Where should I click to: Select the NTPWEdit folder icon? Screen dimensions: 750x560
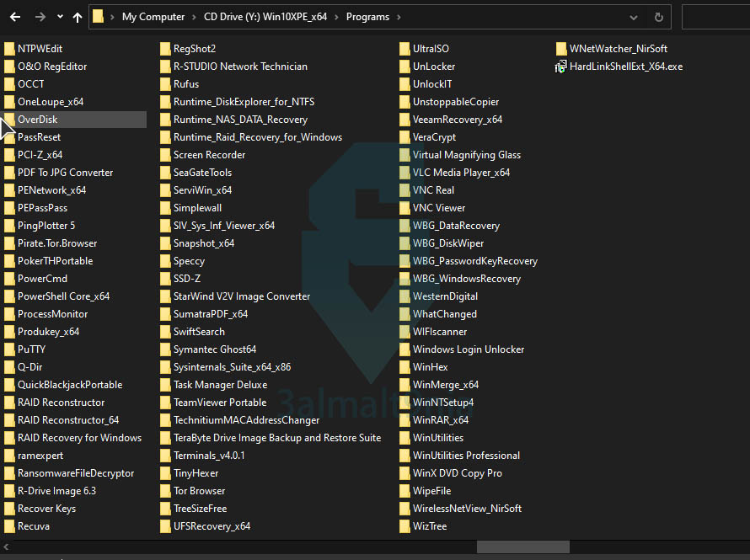pyautogui.click(x=9, y=49)
